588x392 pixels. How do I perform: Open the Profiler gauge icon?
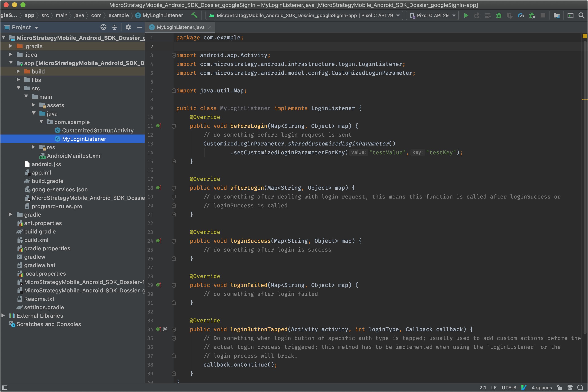click(x=521, y=16)
